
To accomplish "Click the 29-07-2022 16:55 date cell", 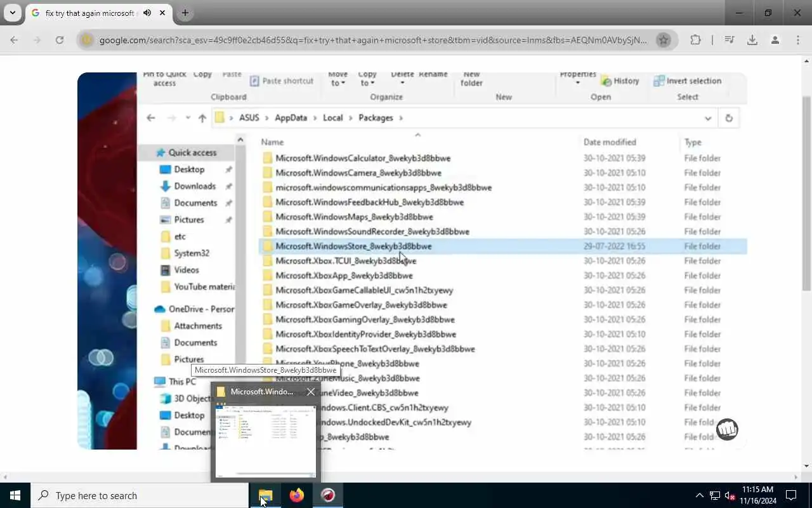I will [x=614, y=246].
